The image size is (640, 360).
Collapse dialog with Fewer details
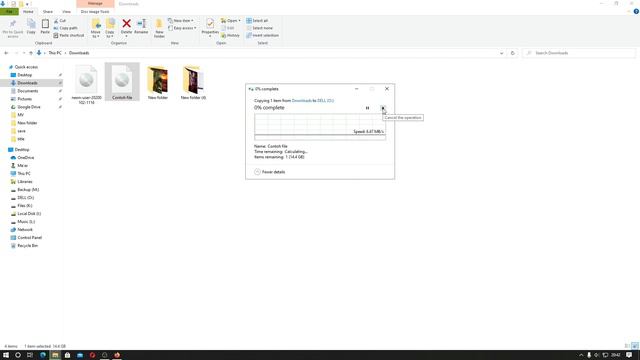click(x=270, y=172)
